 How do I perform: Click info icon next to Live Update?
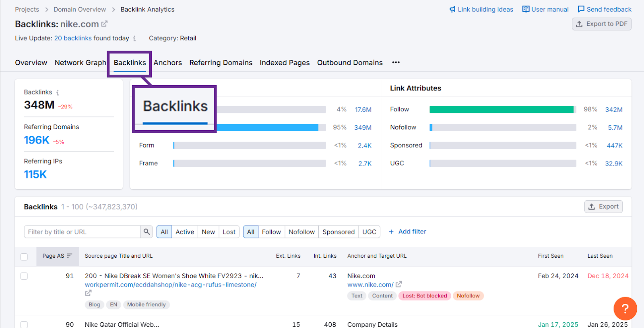134,39
